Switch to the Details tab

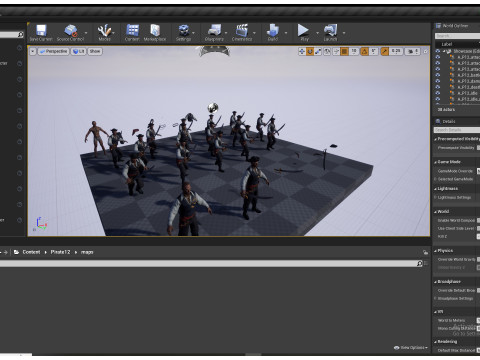pyautogui.click(x=449, y=121)
